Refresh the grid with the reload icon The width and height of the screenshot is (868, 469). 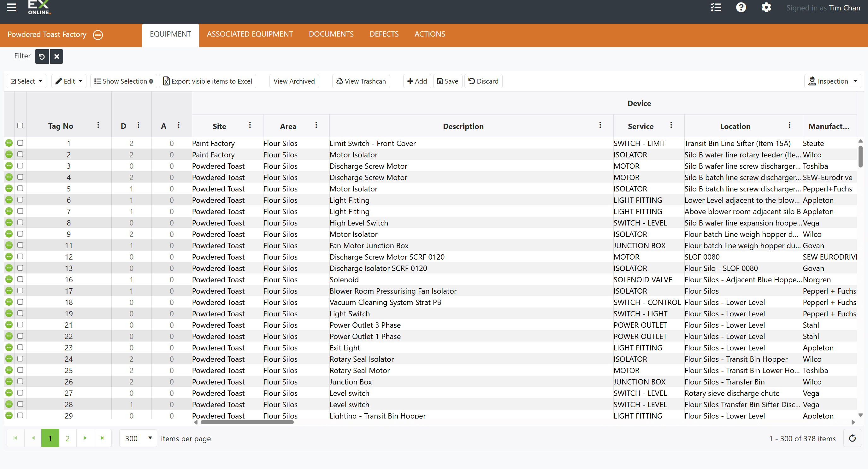click(852, 438)
